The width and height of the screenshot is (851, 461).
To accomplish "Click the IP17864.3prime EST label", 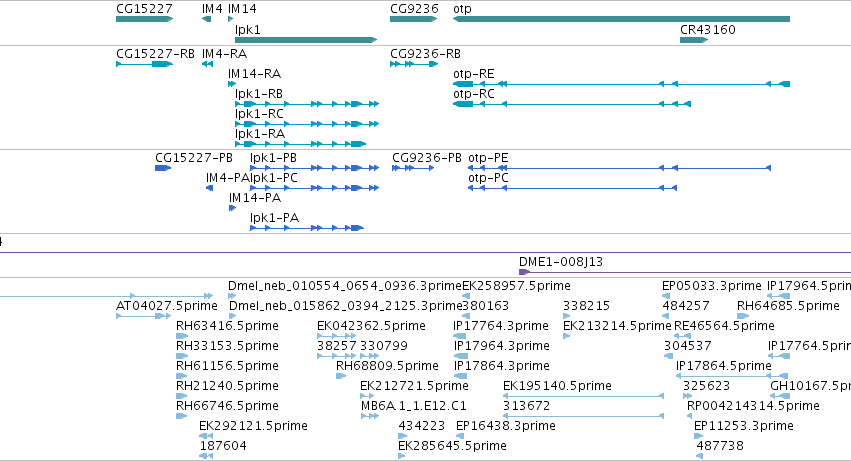I will pyautogui.click(x=501, y=366).
